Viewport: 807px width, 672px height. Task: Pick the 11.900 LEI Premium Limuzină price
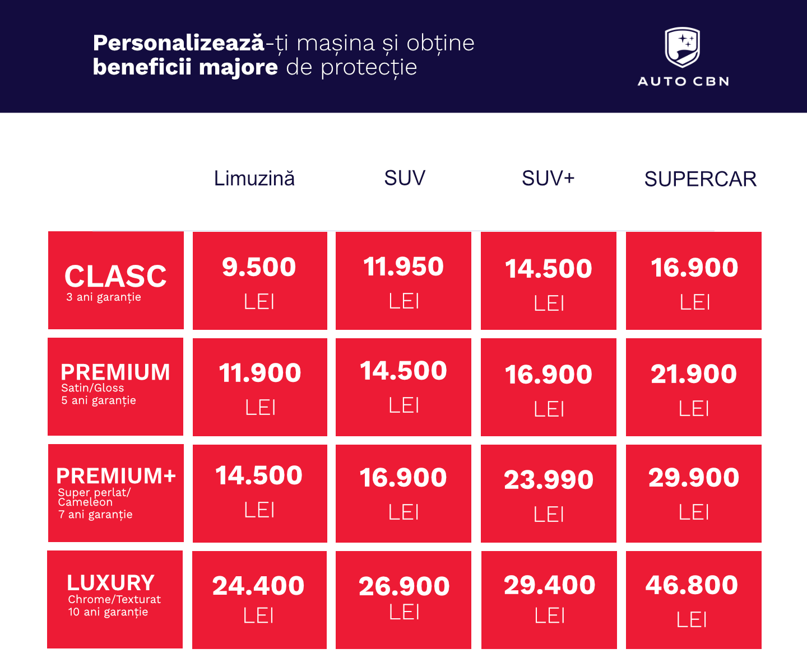pos(259,387)
